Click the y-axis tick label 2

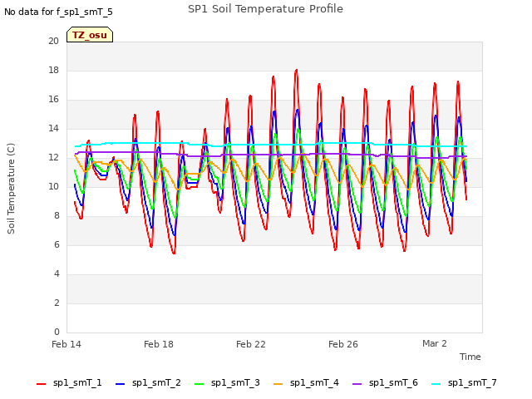point(57,303)
